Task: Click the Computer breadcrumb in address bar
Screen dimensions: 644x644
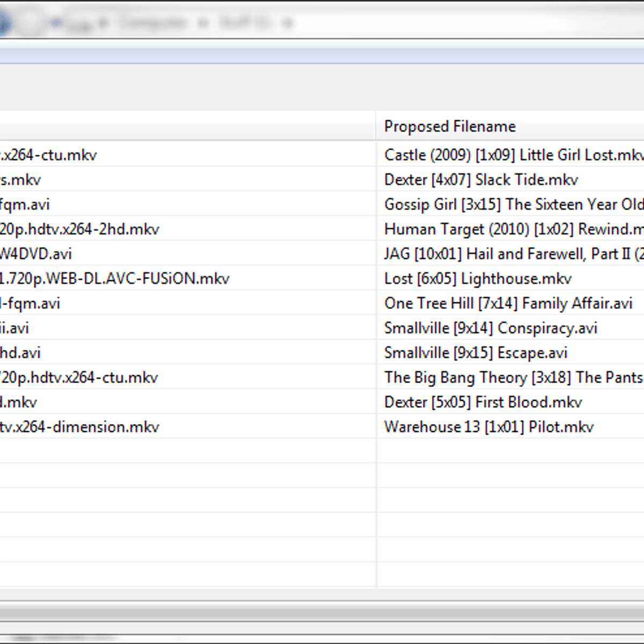Action: click(x=153, y=23)
